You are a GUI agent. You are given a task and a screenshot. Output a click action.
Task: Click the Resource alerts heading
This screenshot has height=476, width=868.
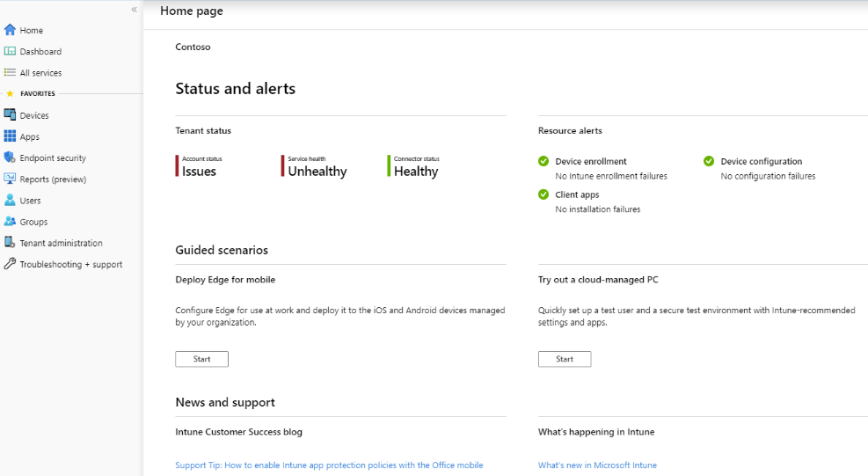[x=570, y=131]
